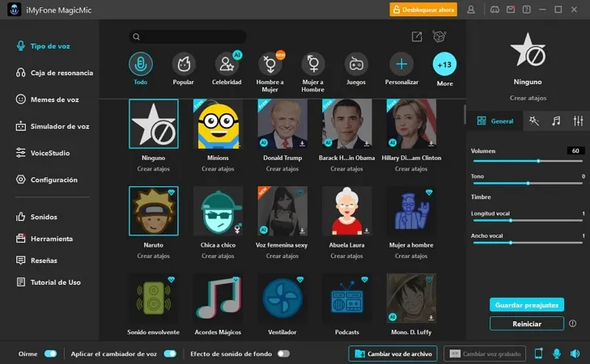Viewport: 590px width, 364px height.
Task: Select the Abuela Laura voice
Action: tap(347, 211)
